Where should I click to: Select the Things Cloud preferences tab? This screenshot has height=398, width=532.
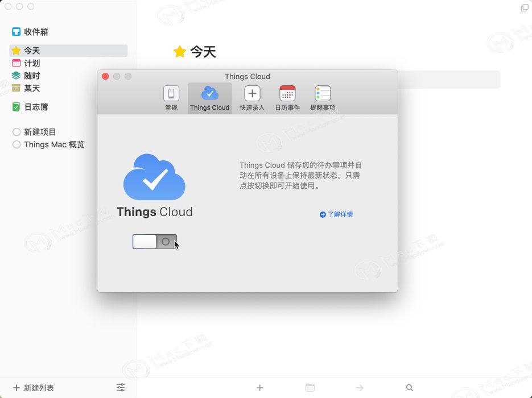210,98
